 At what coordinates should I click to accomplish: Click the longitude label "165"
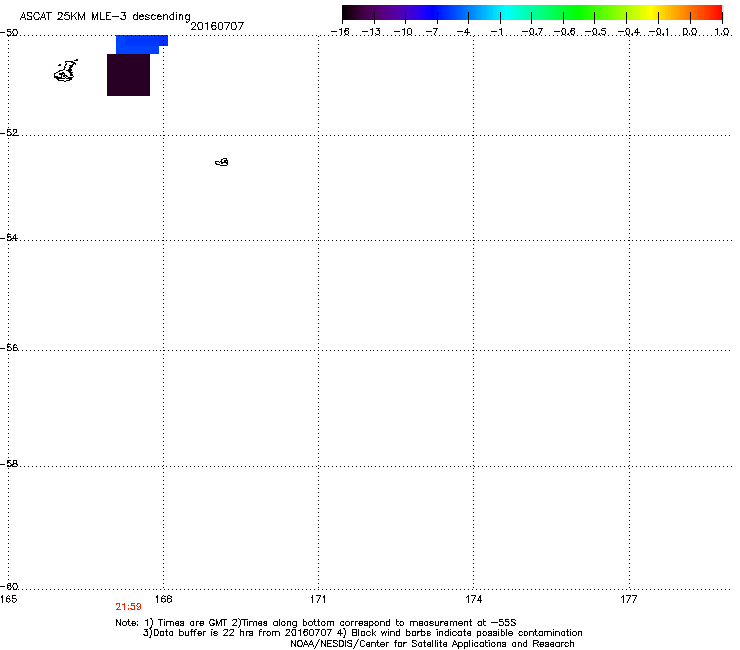8,599
